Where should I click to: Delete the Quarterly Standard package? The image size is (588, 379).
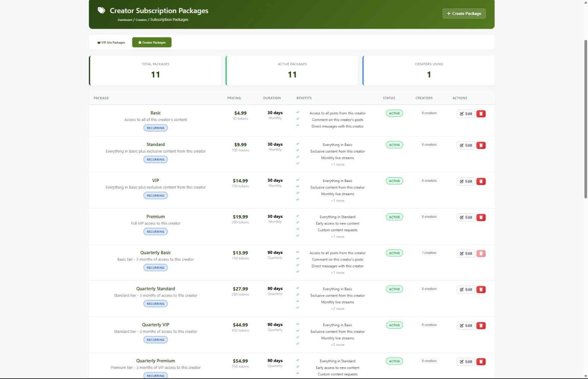coord(481,289)
